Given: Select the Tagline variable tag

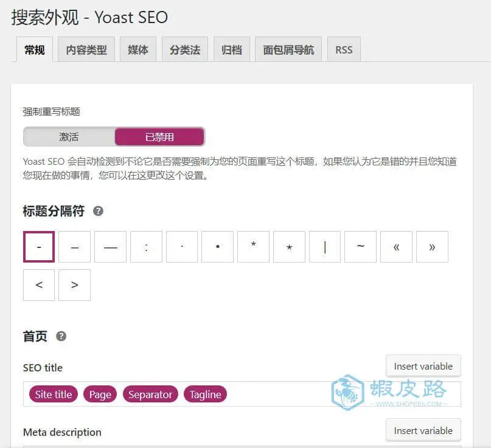Looking at the screenshot, I should point(206,394).
